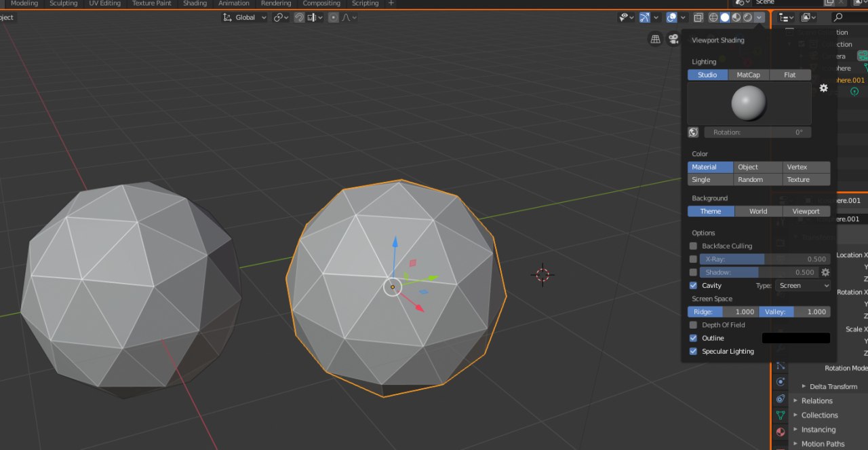The image size is (868, 450).
Task: Toggle proportional editing icon
Action: [x=333, y=18]
